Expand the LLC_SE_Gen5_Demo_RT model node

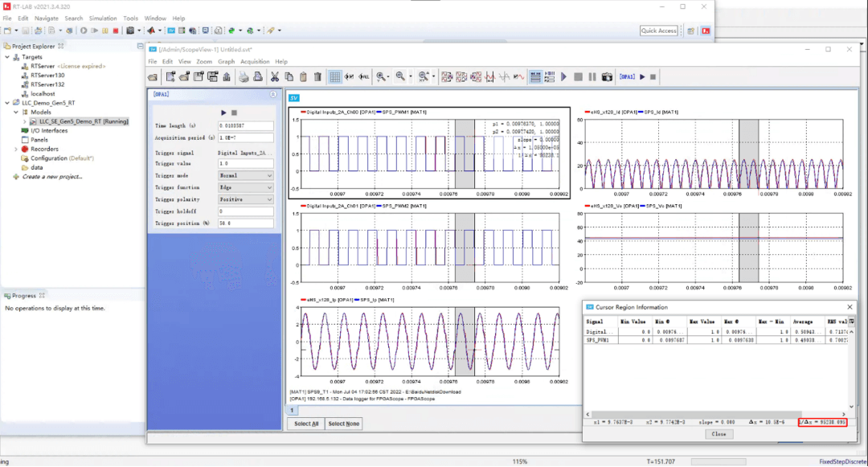(24, 121)
